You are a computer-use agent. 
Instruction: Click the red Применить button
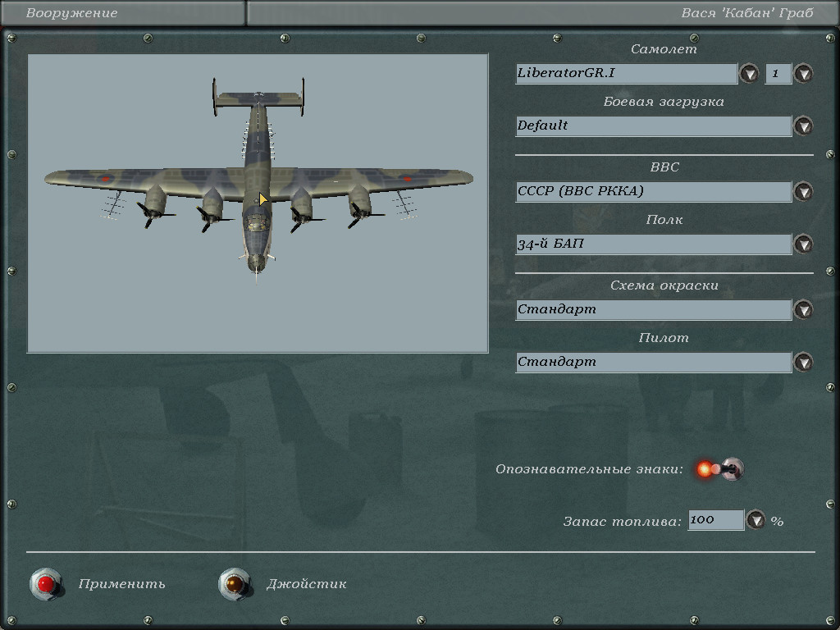click(x=46, y=584)
